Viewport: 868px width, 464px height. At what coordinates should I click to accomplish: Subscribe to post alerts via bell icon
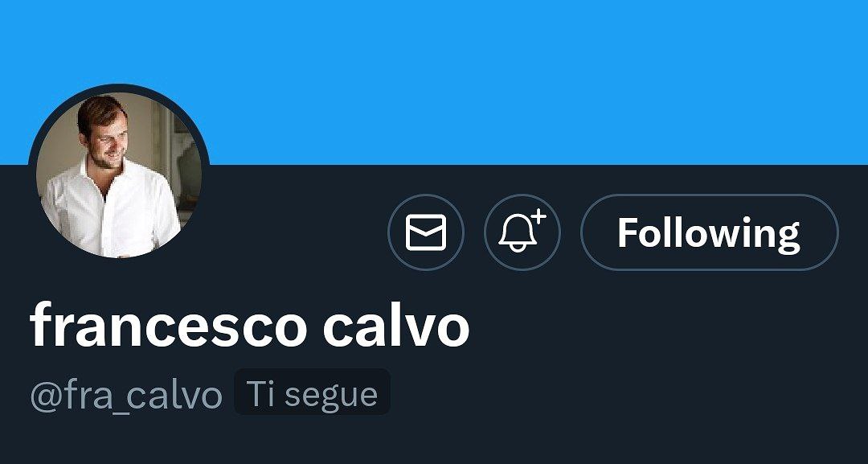click(522, 232)
